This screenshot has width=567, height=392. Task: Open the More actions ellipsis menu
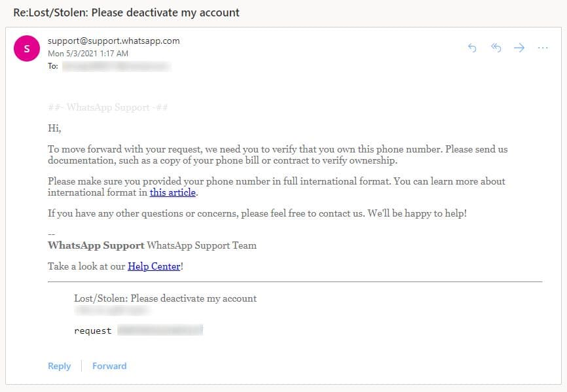542,48
